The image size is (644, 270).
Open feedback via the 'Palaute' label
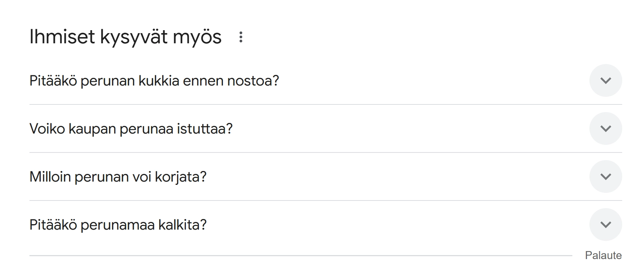(604, 255)
